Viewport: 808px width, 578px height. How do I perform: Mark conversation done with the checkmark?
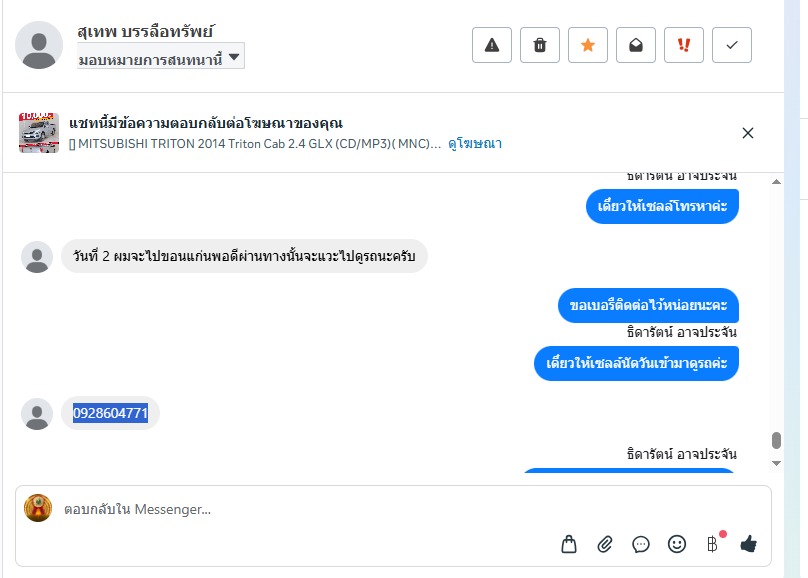pyautogui.click(x=732, y=45)
